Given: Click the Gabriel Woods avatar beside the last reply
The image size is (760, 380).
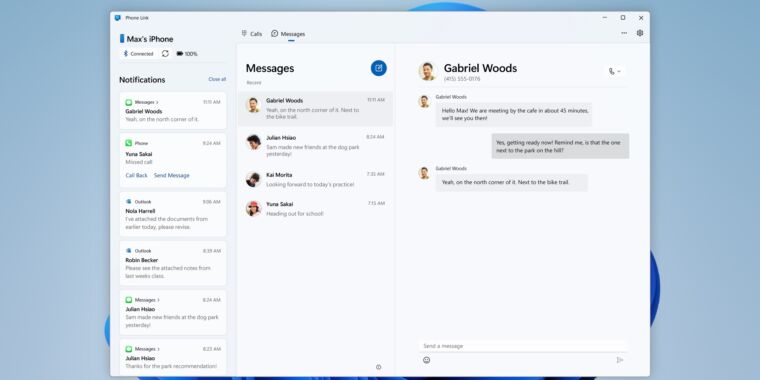Looking at the screenshot, I should point(424,173).
